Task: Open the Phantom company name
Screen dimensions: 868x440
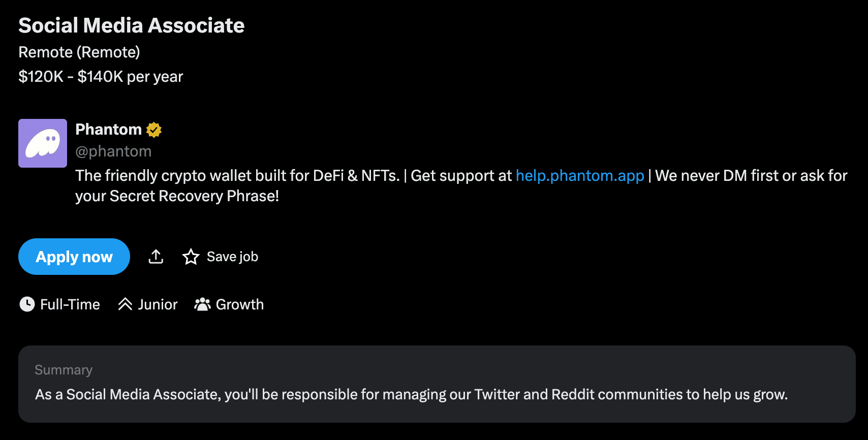Action: click(108, 130)
